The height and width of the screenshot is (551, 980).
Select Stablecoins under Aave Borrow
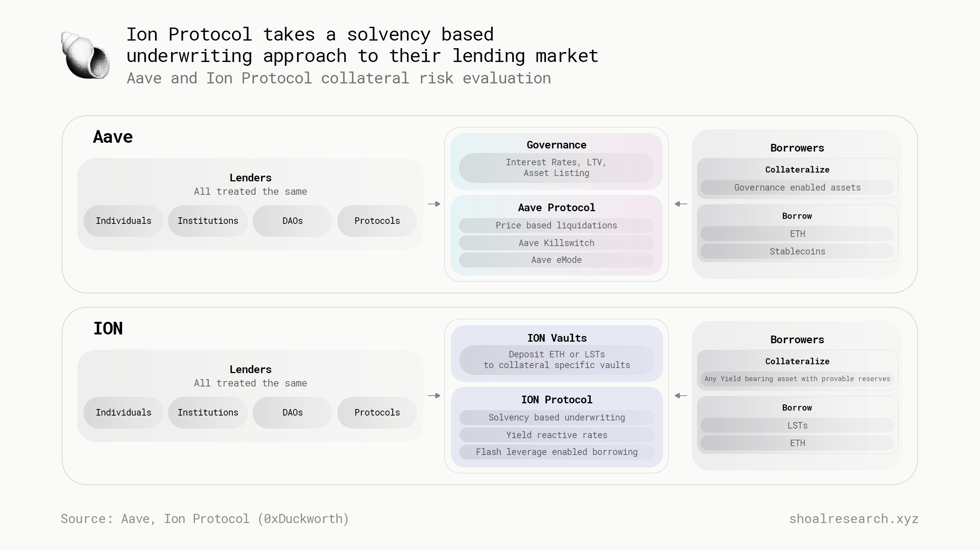[797, 251]
